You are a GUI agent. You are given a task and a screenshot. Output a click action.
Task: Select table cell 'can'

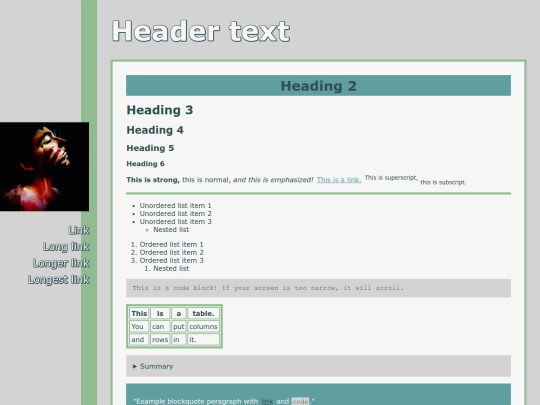click(160, 326)
